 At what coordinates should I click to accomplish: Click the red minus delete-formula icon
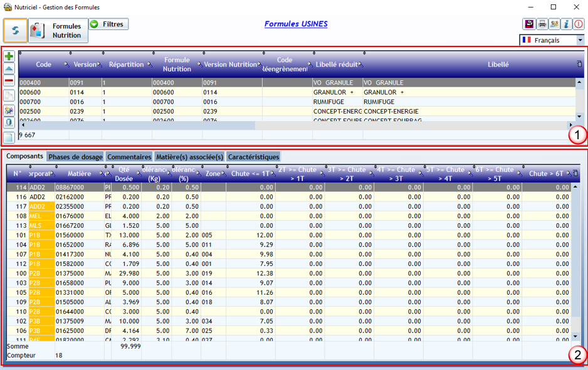point(9,80)
